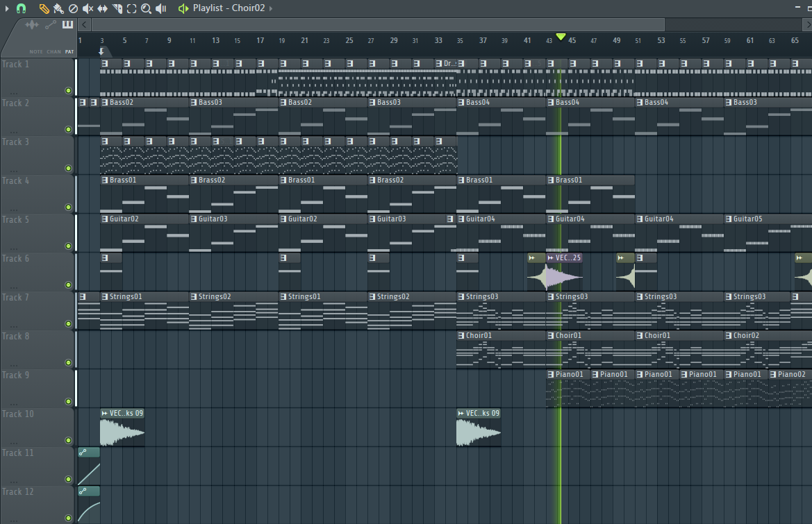Screen dimensions: 812x524
Task: Show audio clips with the waveform icon
Action: click(32, 25)
